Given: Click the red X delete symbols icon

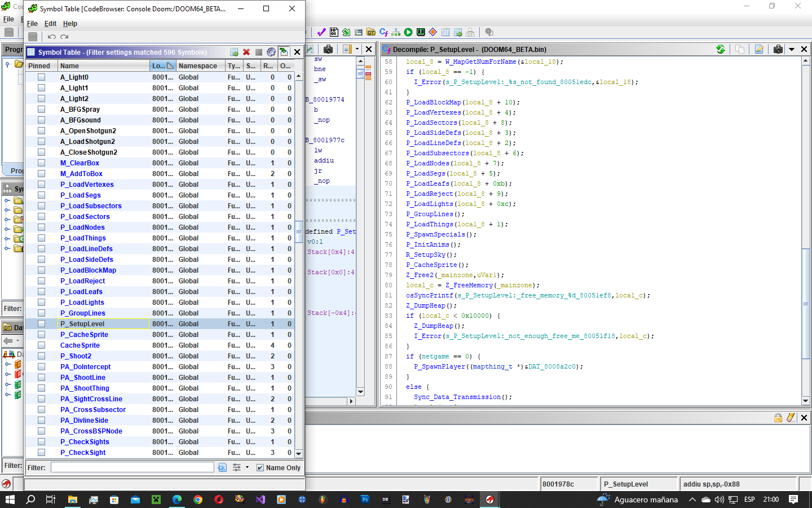Looking at the screenshot, I should pyautogui.click(x=246, y=52).
